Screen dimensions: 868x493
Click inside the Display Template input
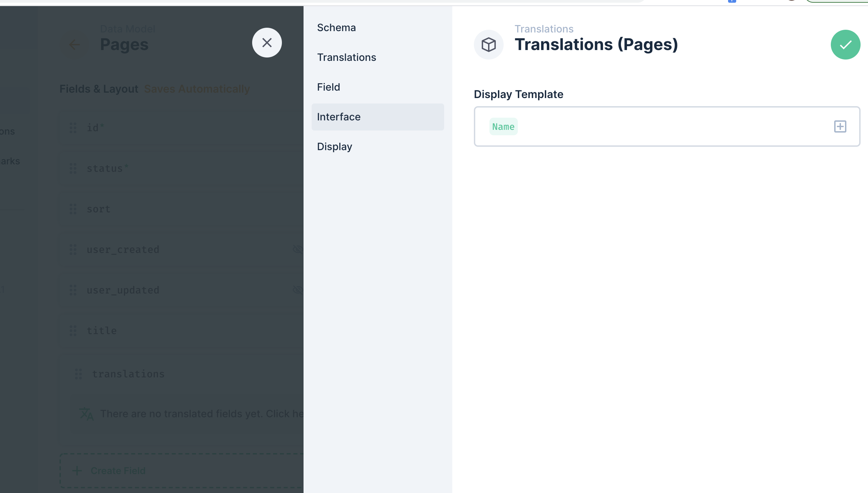tap(667, 127)
